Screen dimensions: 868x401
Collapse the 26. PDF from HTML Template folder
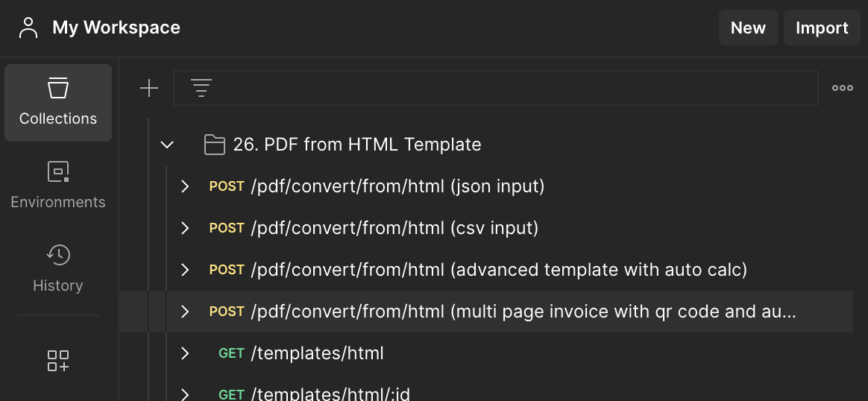(x=167, y=145)
